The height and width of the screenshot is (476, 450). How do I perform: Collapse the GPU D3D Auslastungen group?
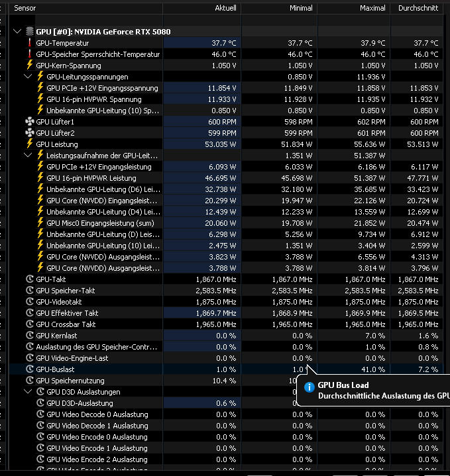[28, 392]
